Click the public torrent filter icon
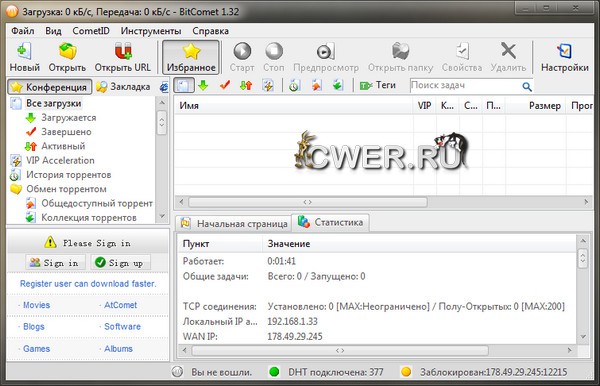This screenshot has height=386, width=600. tap(316, 85)
